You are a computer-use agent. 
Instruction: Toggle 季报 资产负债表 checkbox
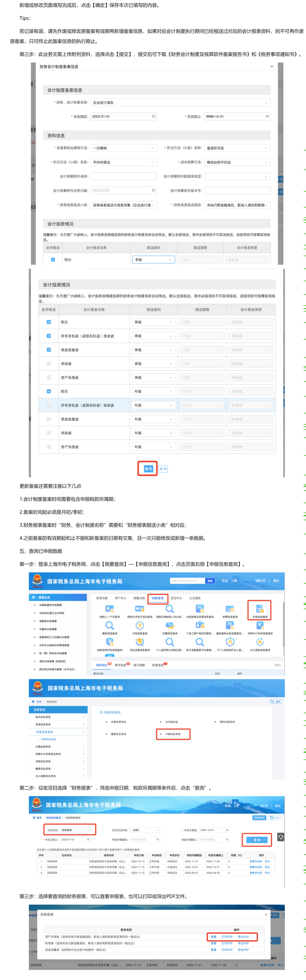[x=49, y=377]
